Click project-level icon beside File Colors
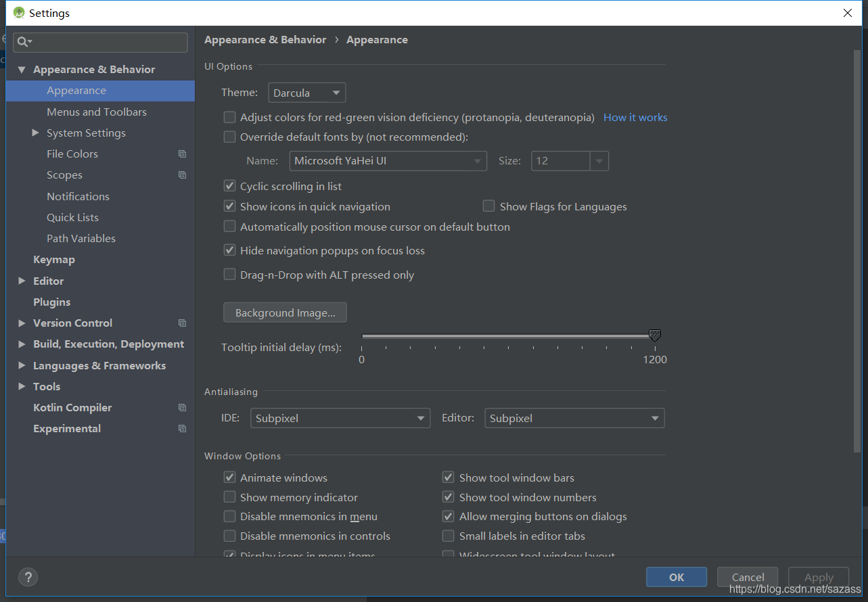This screenshot has height=602, width=868. click(182, 154)
